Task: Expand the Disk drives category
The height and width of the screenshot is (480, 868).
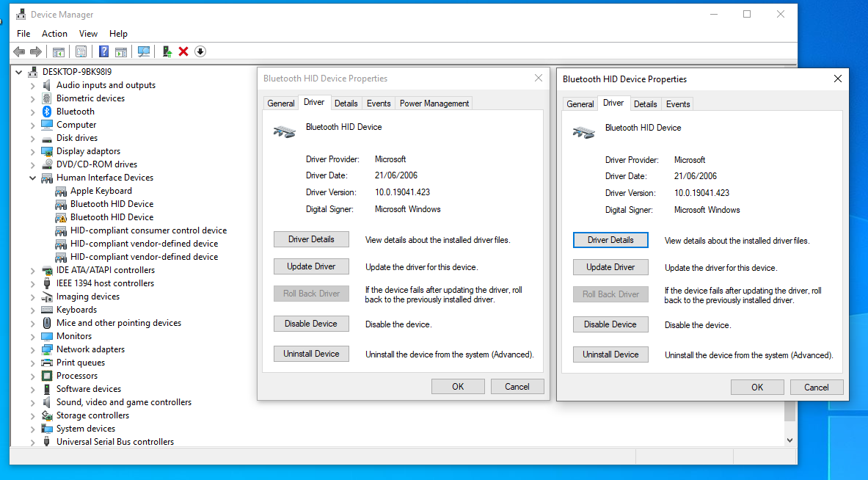Action: pyautogui.click(x=33, y=139)
